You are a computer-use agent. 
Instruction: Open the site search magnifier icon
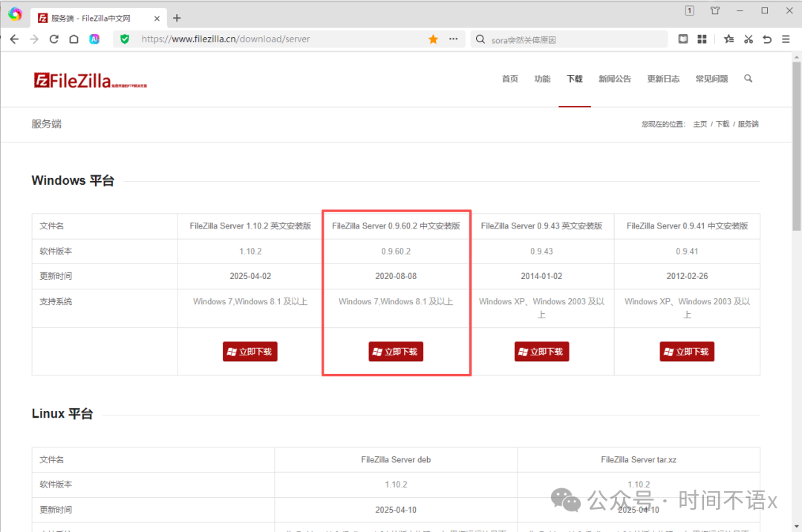pyautogui.click(x=748, y=79)
